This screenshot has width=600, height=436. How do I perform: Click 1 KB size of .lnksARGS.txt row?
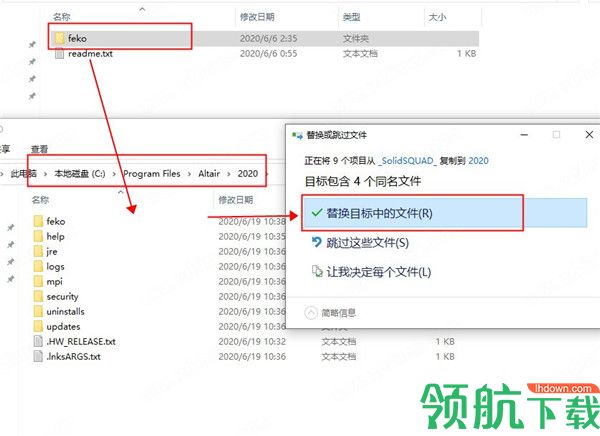coord(445,357)
